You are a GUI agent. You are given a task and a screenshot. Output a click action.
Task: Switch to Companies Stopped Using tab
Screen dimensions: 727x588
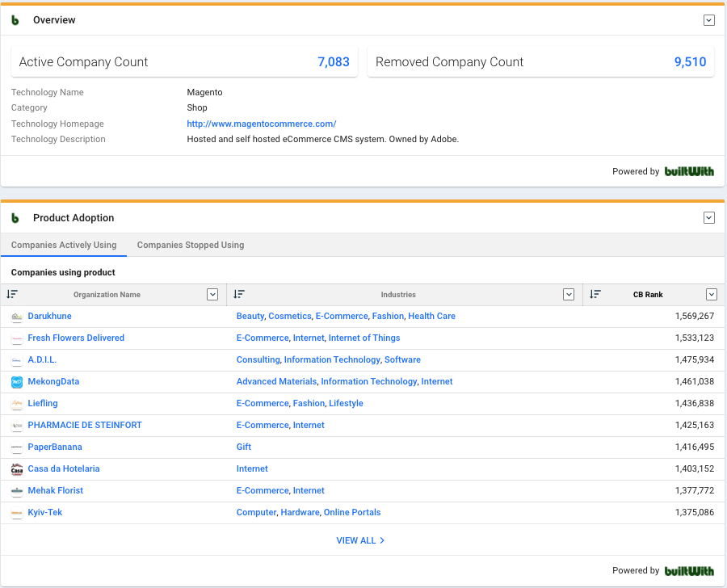pos(191,245)
